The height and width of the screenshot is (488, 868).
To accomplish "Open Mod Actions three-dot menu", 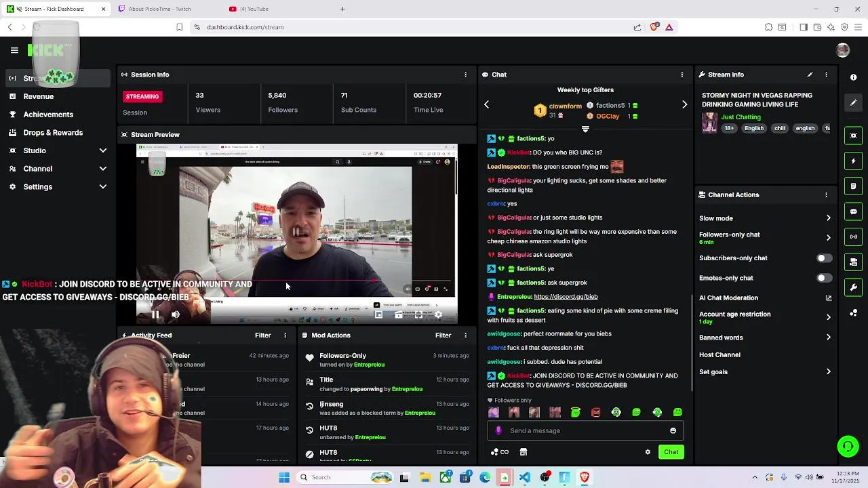I will tap(465, 335).
